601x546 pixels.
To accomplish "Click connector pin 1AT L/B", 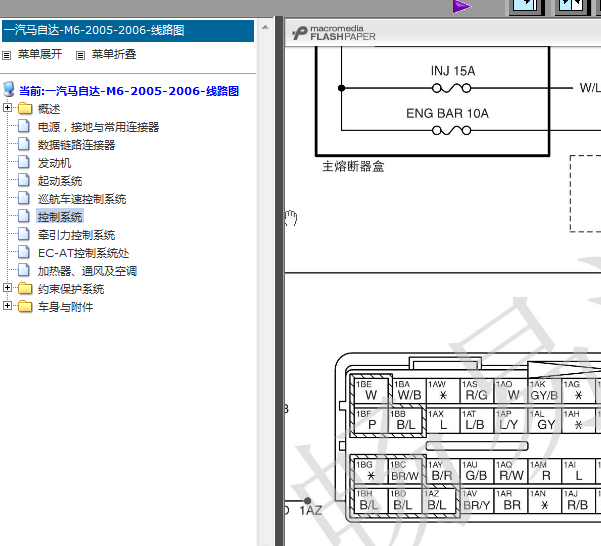I will [x=475, y=421].
